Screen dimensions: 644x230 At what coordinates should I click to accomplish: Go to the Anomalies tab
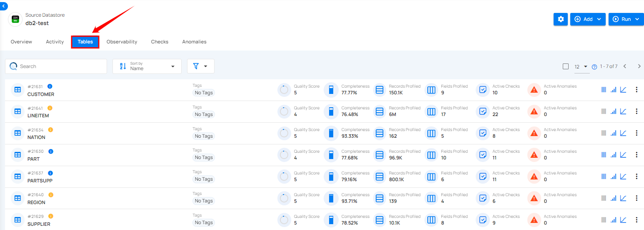pos(194,42)
